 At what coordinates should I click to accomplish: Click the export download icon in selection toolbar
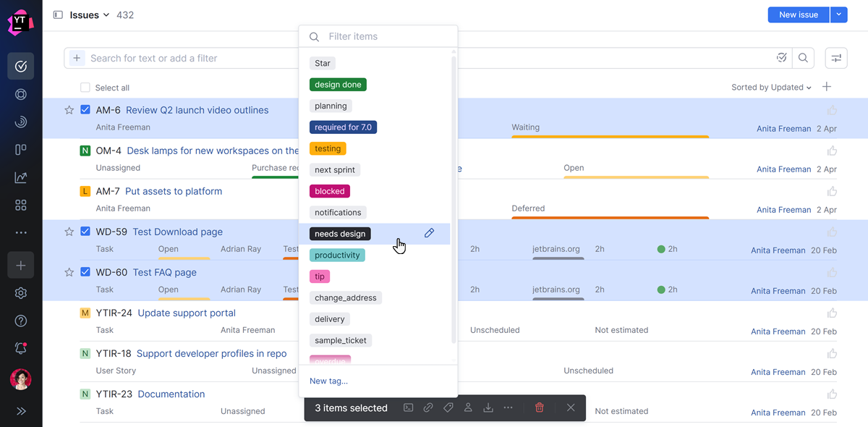(488, 407)
